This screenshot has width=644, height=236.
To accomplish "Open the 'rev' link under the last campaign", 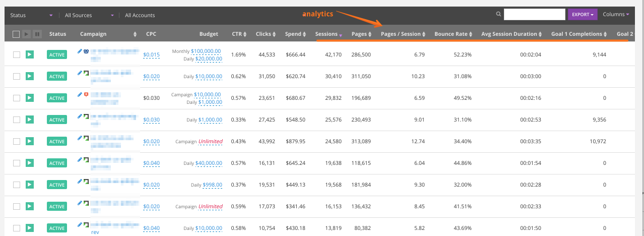I will [95, 232].
